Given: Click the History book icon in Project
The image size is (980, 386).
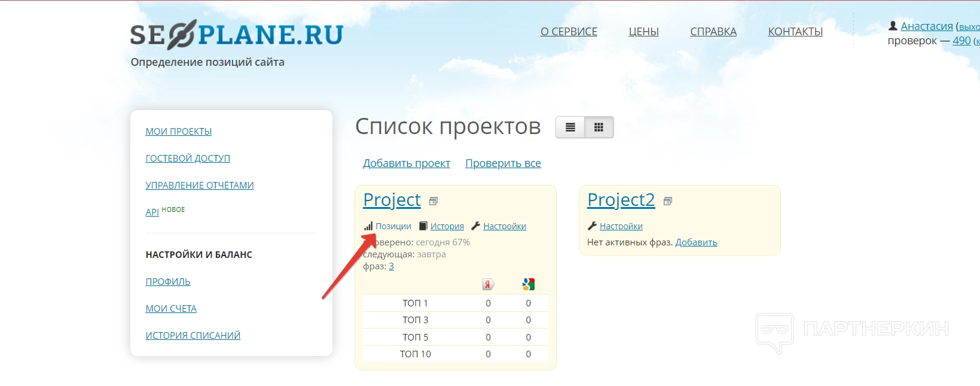Looking at the screenshot, I should (x=423, y=226).
